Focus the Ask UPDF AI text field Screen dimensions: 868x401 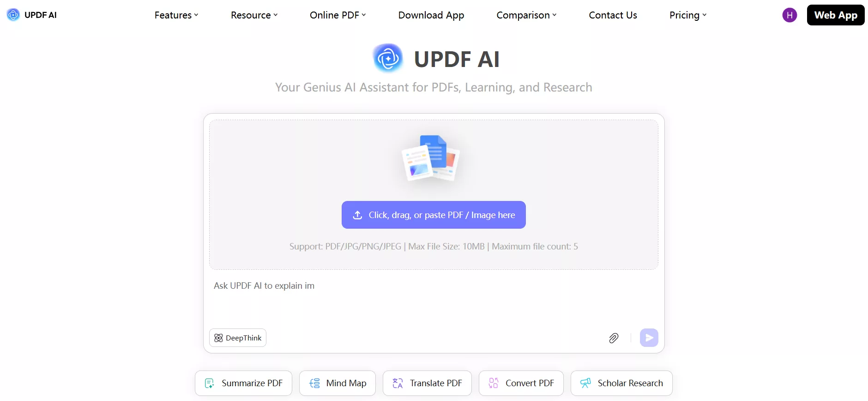[434, 298]
